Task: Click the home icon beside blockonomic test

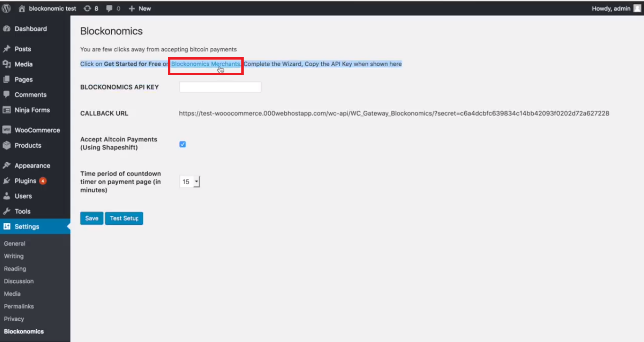Action: 22,9
